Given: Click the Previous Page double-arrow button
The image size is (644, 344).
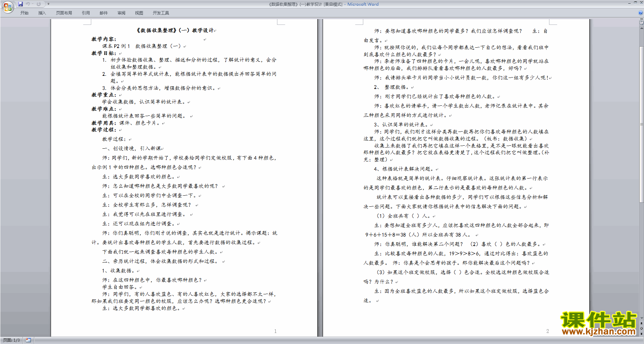Looking at the screenshot, I should click(642, 323).
